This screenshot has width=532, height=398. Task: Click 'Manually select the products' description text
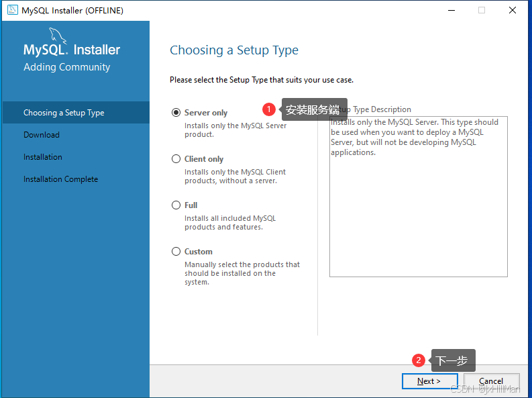pyautogui.click(x=242, y=273)
